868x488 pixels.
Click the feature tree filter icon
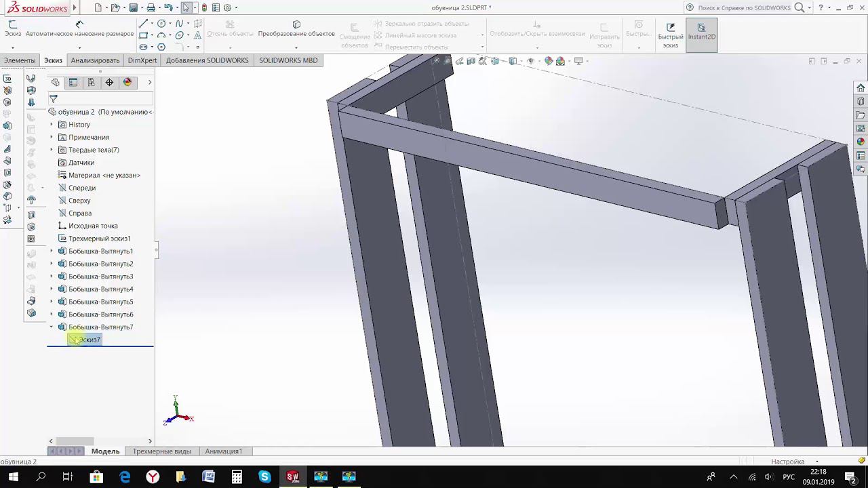(x=54, y=99)
